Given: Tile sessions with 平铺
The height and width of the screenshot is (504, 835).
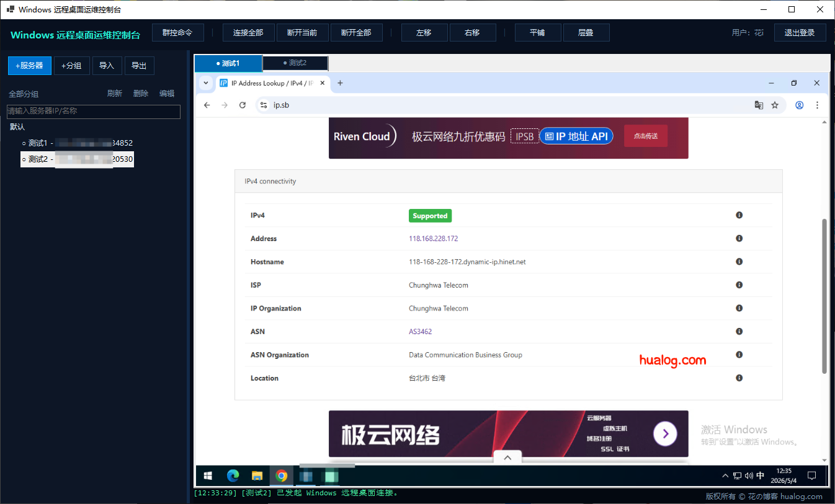Looking at the screenshot, I should point(538,33).
